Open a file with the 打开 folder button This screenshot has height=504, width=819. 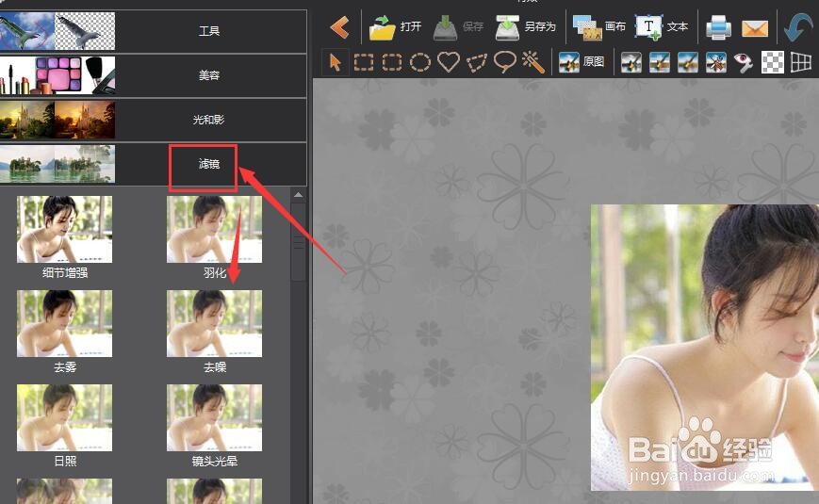pos(395,27)
